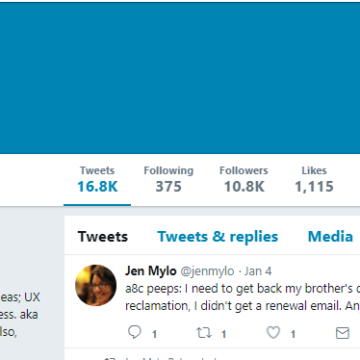
Task: Click Jen Mylo's profile avatar
Action: tap(96, 285)
